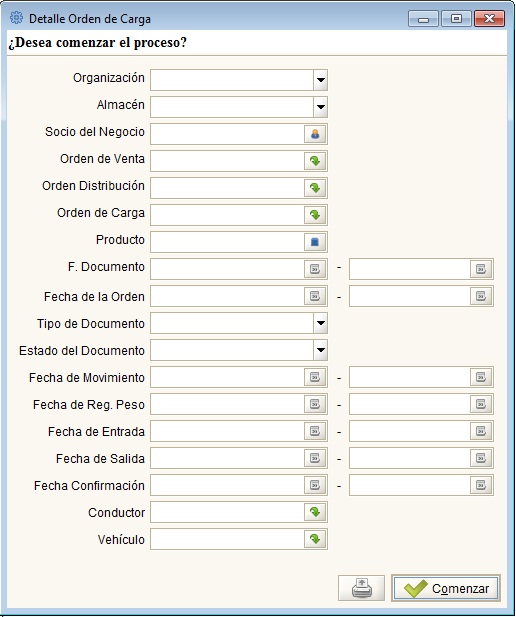Open the Conductor search icon
516x617 pixels.
point(315,512)
